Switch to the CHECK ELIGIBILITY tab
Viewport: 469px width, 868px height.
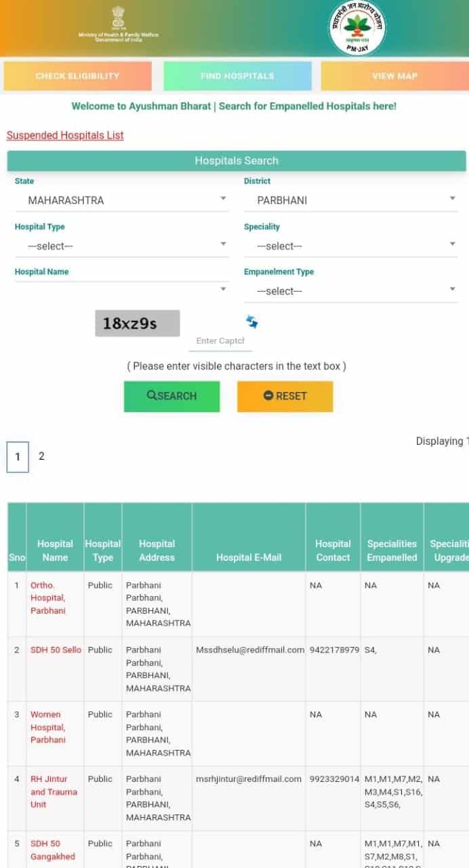tap(77, 76)
